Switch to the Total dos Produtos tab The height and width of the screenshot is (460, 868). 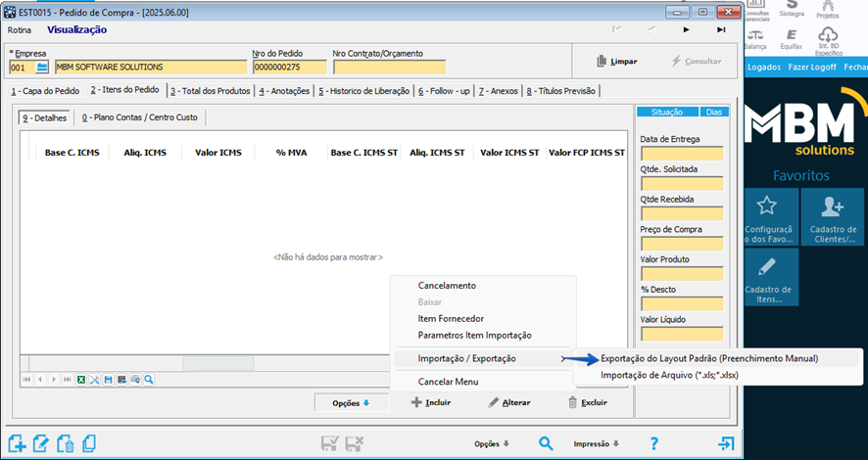(209, 91)
